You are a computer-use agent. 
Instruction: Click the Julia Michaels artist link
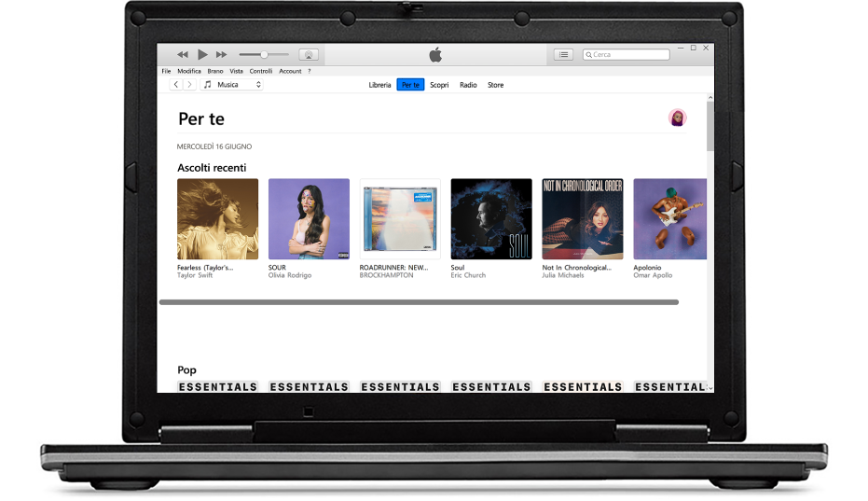[563, 275]
